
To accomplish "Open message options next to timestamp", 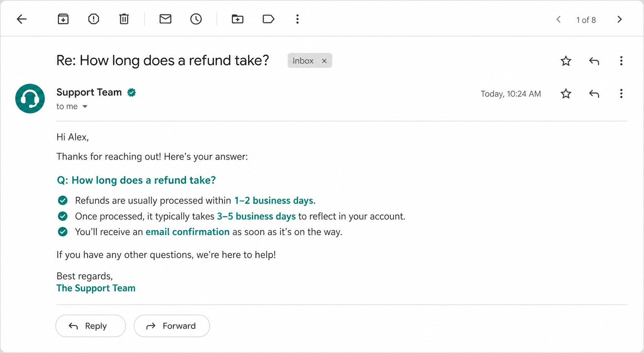I will point(621,93).
